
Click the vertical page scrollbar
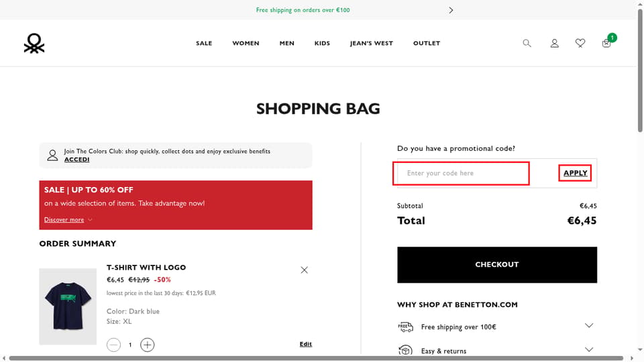pos(640,70)
